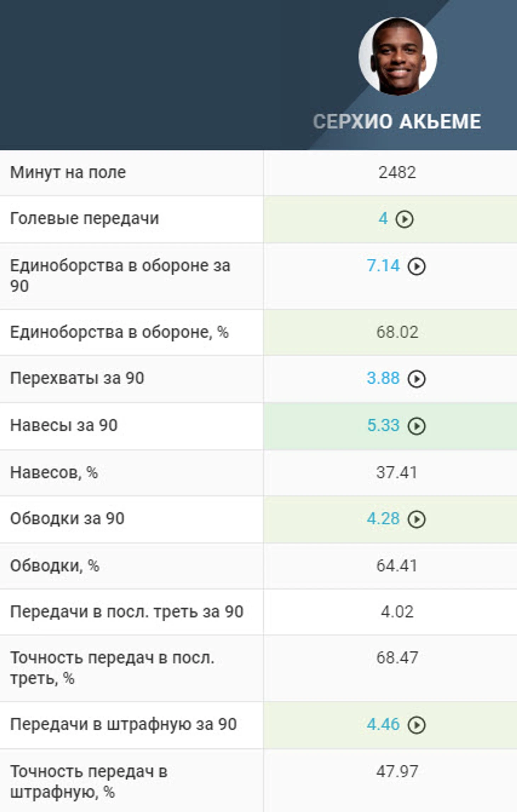This screenshot has height=812, width=517.
Task: Play video for Голевые передачи
Action: coord(404,219)
